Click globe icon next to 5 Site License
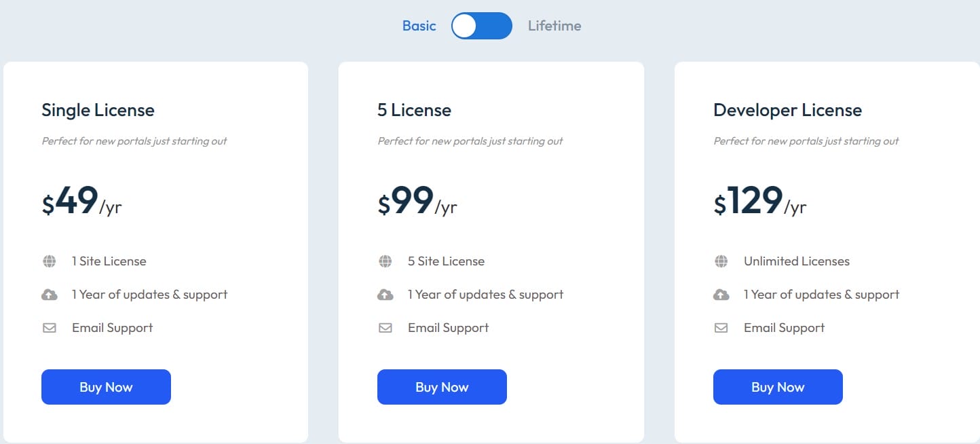The height and width of the screenshot is (444, 980). pos(385,261)
